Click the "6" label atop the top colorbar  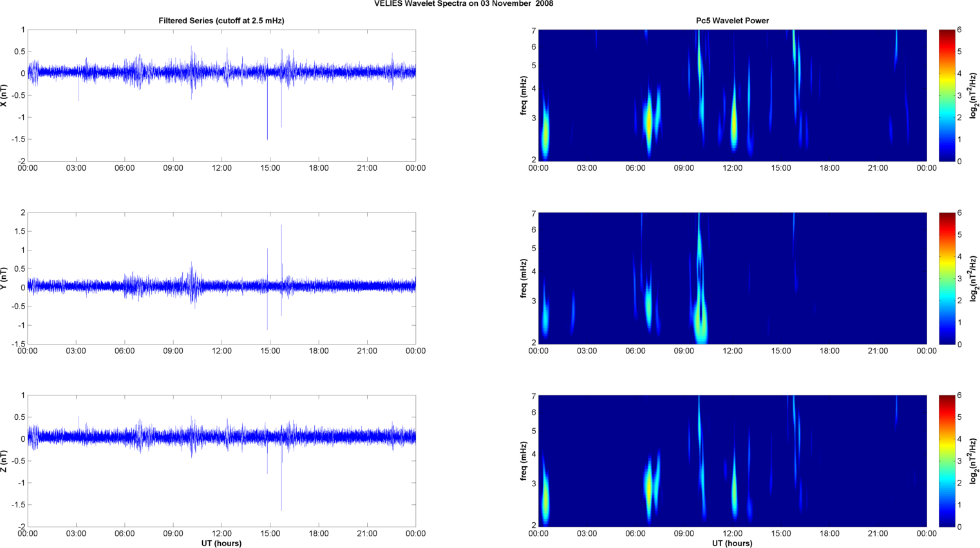tap(959, 30)
